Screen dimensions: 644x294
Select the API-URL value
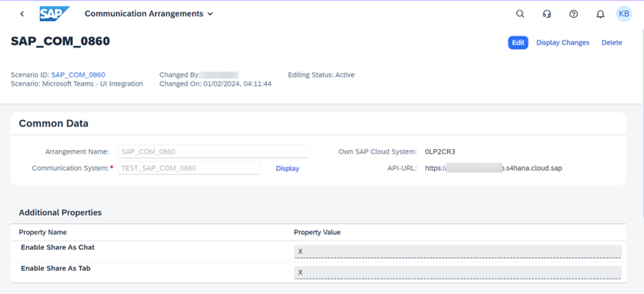493,168
